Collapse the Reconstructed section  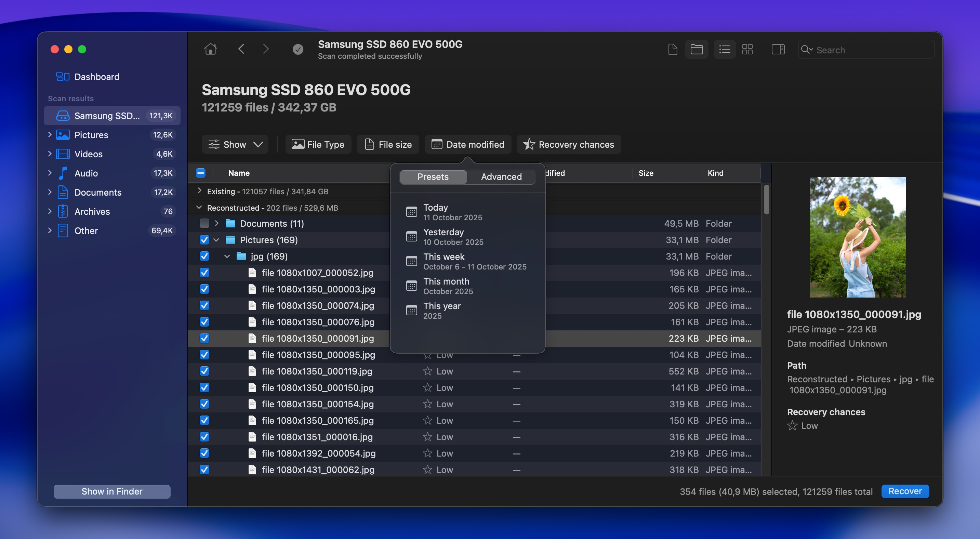(199, 208)
